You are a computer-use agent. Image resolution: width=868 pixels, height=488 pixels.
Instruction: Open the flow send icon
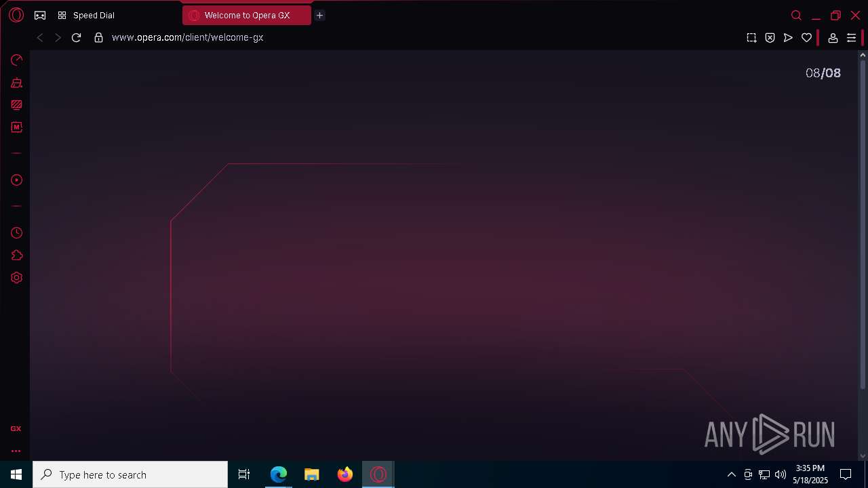pyautogui.click(x=788, y=38)
